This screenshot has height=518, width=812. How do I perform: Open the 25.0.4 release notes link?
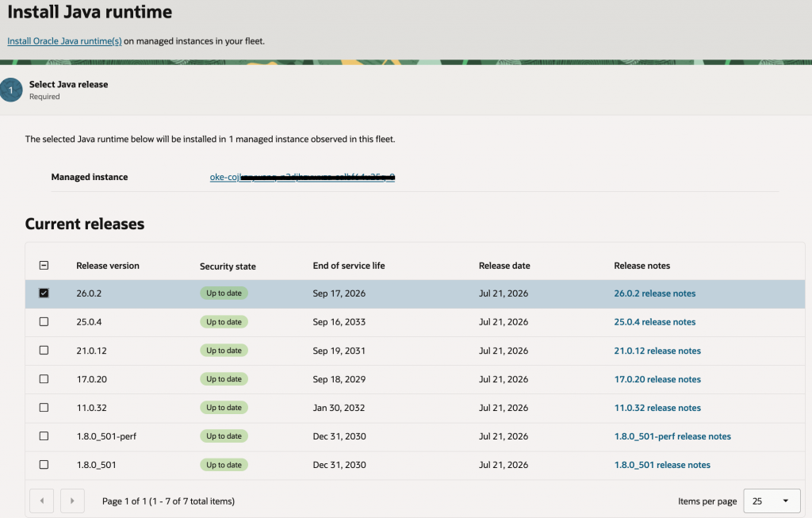[654, 322]
